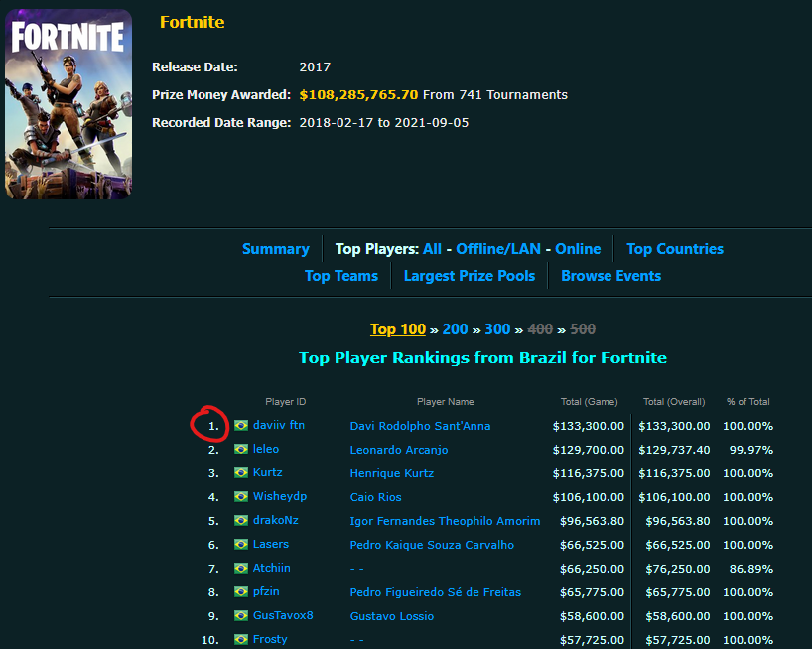Open player ID Lasers
This screenshot has width=812, height=649.
[x=271, y=544]
